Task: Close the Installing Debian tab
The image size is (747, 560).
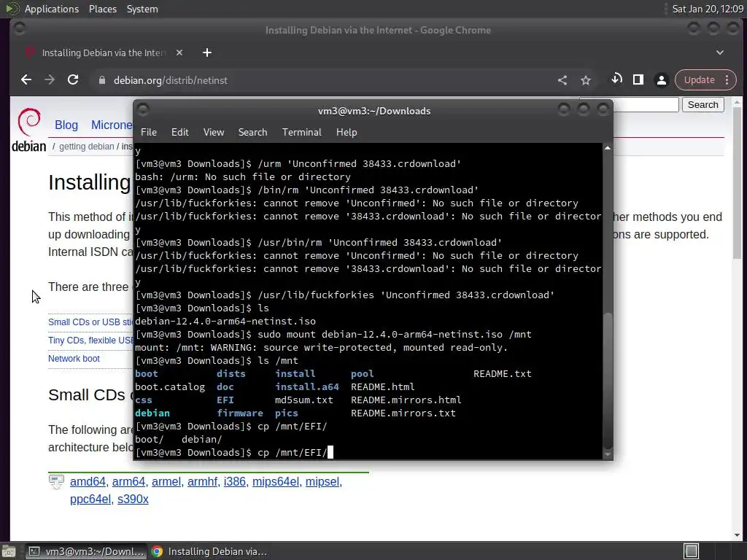Action: [x=179, y=52]
